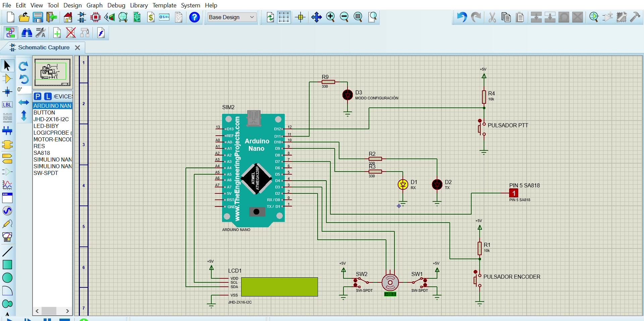Select MOTOR-ENCODER in device list
Viewport: 644px width, 321px height.
pos(52,139)
